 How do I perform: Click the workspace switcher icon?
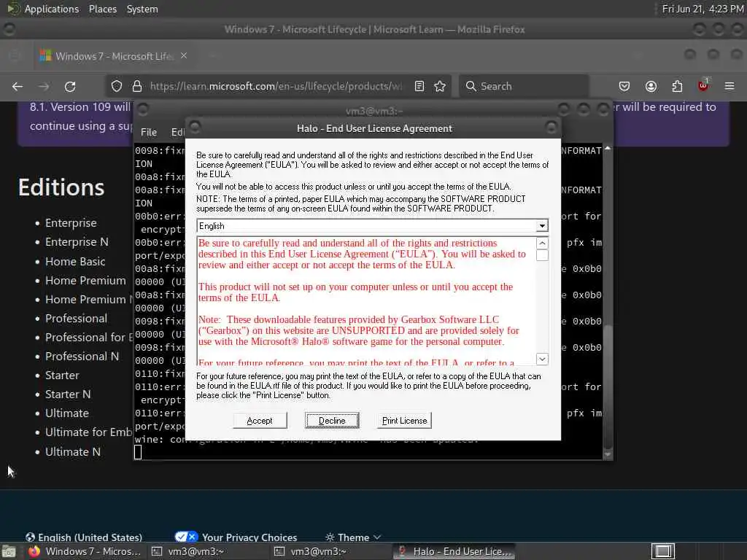tap(663, 551)
